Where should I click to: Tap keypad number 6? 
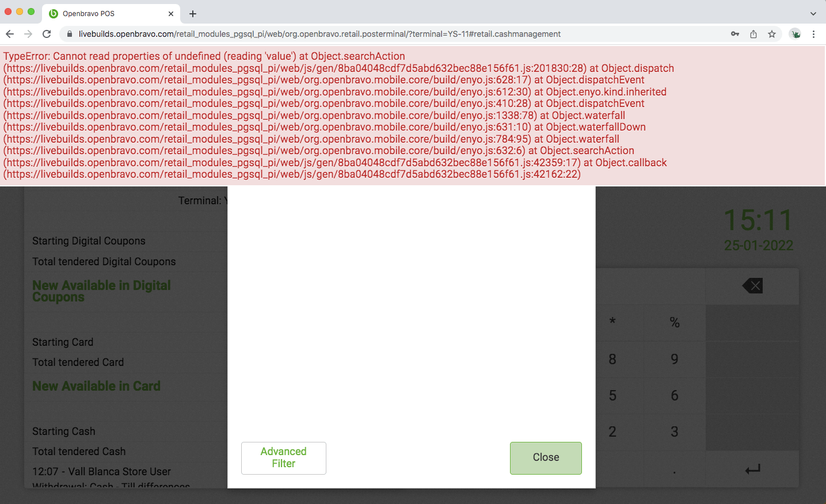[675, 396]
